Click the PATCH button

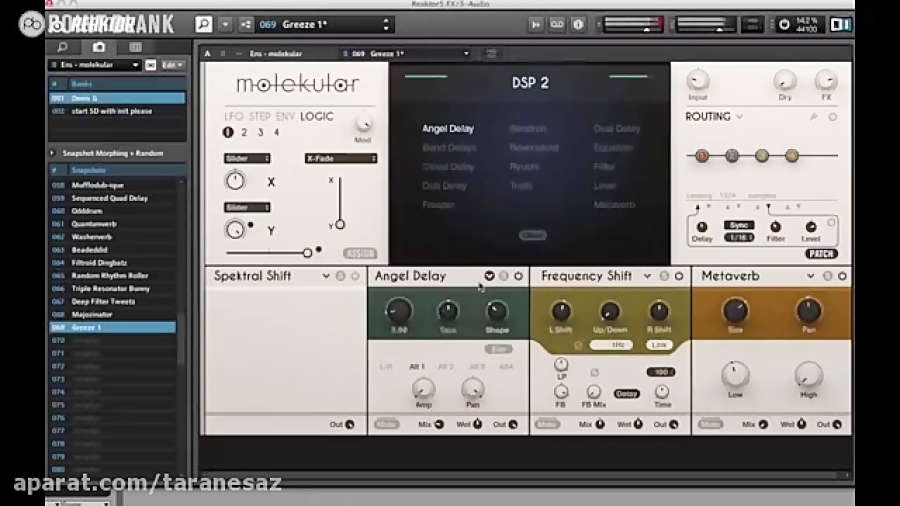(821, 254)
